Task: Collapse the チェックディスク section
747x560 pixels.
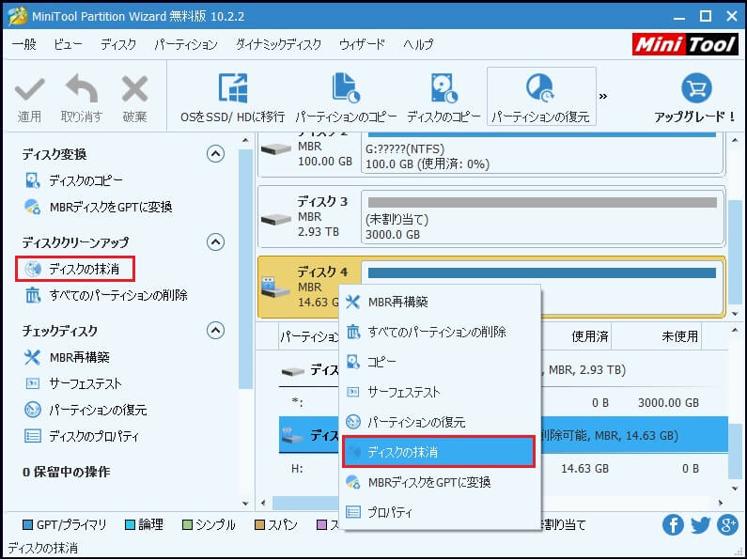Action: (215, 330)
